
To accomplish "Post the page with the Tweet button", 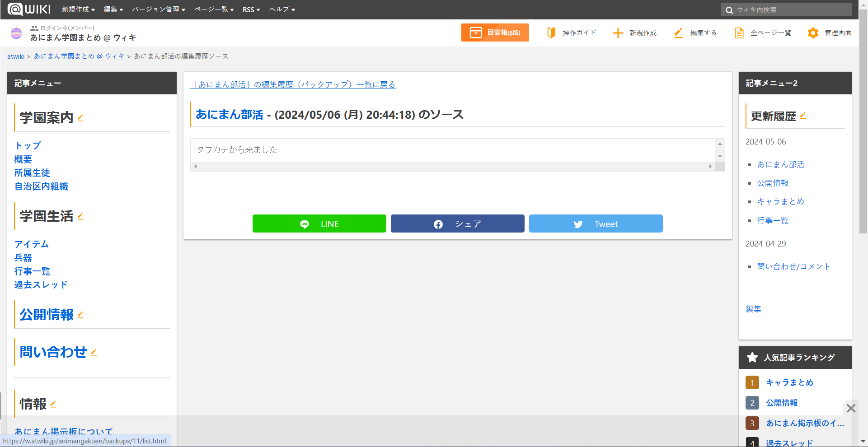I will pyautogui.click(x=596, y=224).
